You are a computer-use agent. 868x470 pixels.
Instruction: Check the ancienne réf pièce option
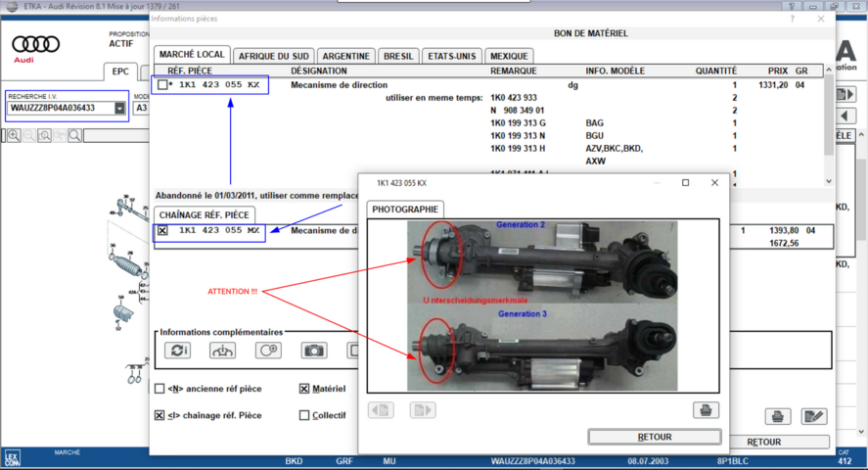[x=160, y=389]
